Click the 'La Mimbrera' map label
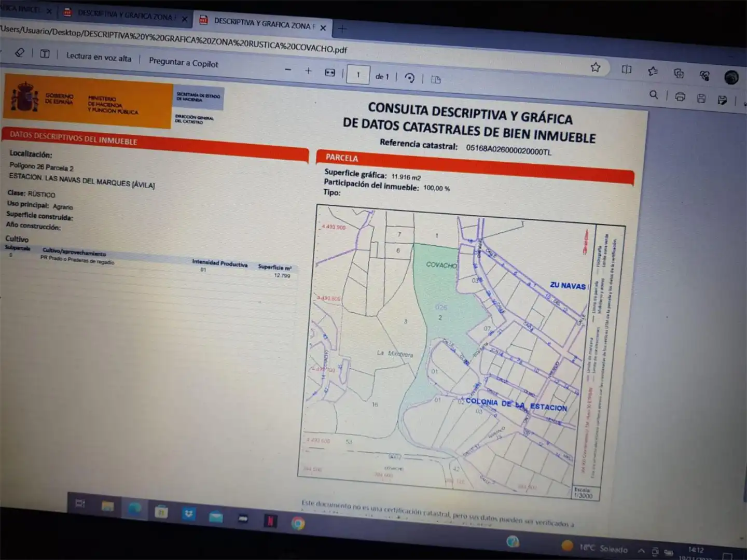The height and width of the screenshot is (560, 747). point(395,354)
